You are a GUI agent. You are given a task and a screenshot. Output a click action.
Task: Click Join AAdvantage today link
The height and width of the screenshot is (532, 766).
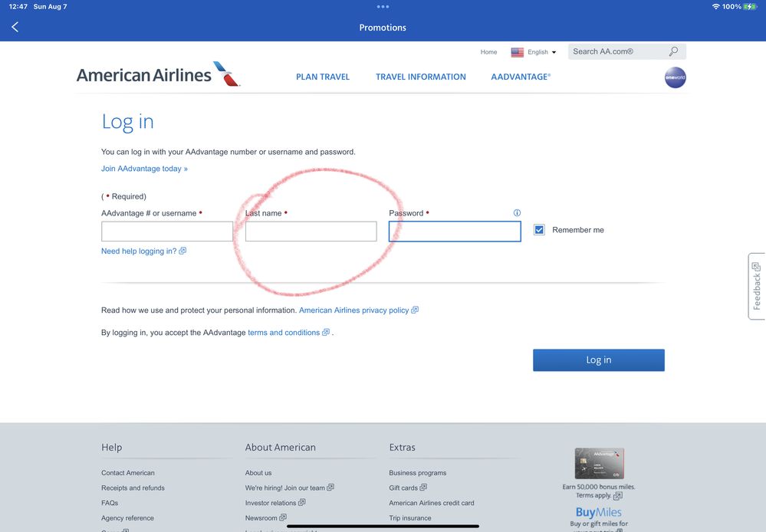click(144, 169)
